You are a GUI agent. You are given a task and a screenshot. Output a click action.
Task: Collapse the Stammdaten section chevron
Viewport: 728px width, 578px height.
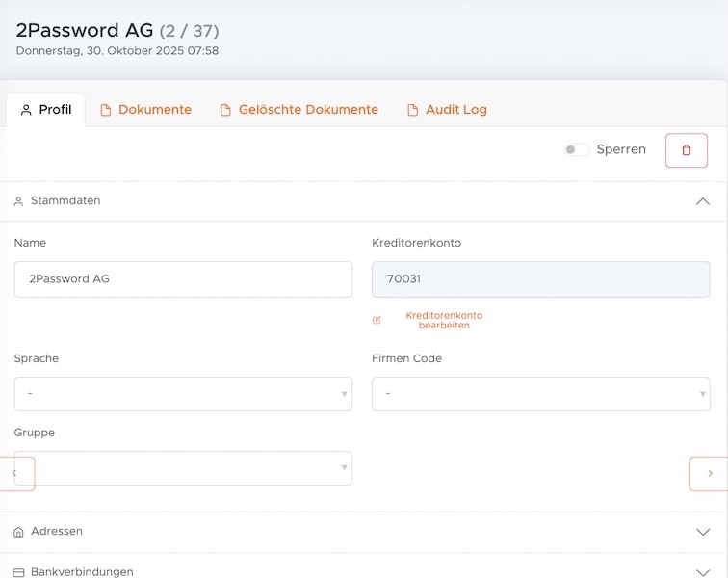click(702, 201)
